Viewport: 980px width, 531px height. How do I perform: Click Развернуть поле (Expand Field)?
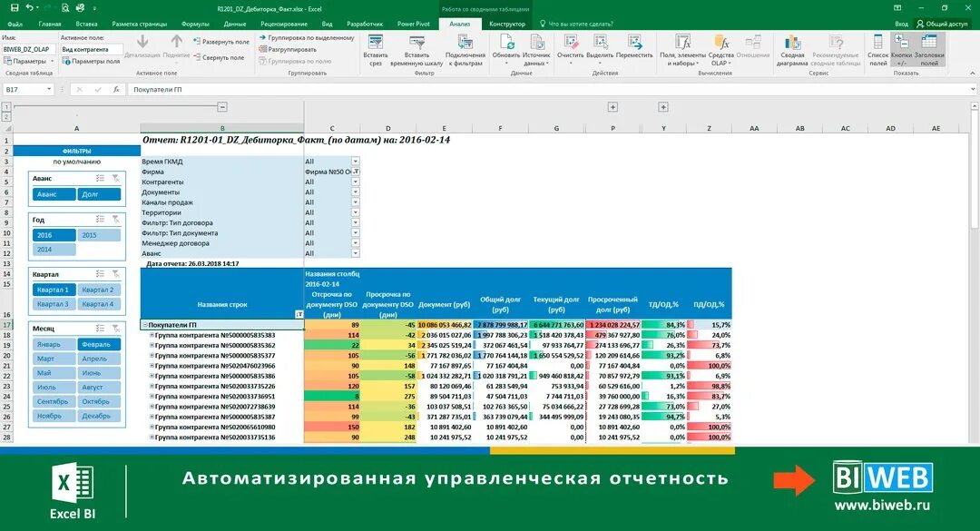tap(221, 41)
